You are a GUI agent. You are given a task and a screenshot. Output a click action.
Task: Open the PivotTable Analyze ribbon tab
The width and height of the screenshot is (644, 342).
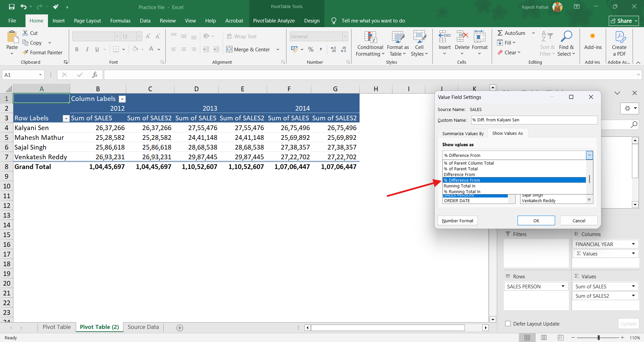274,21
